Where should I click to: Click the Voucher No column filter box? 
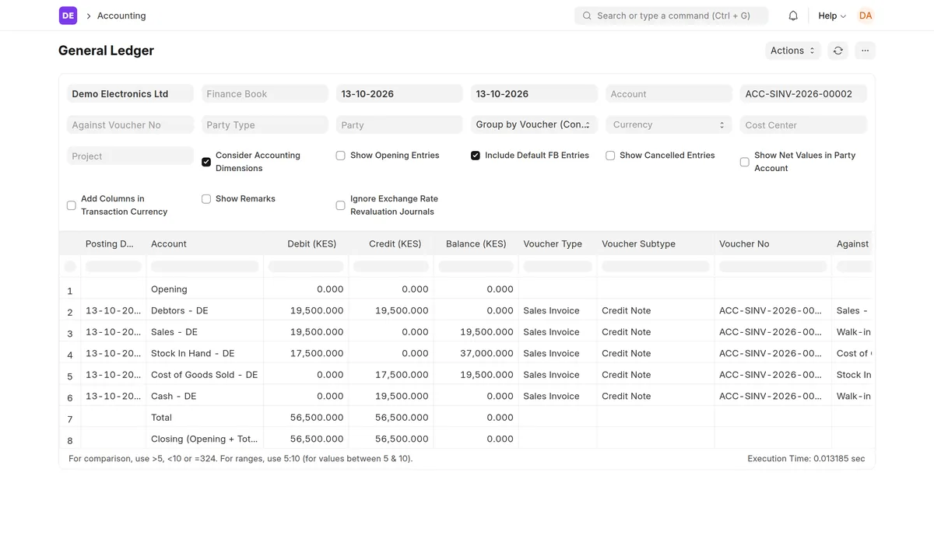[x=773, y=266]
